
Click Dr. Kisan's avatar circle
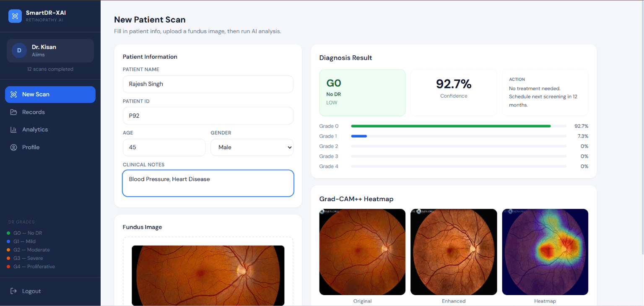19,50
